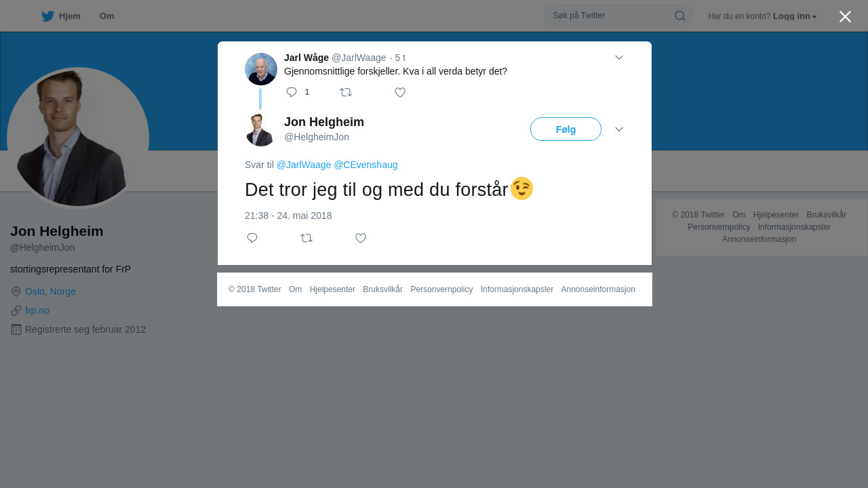The image size is (868, 488).
Task: Open the frp.no profile link
Action: (37, 310)
